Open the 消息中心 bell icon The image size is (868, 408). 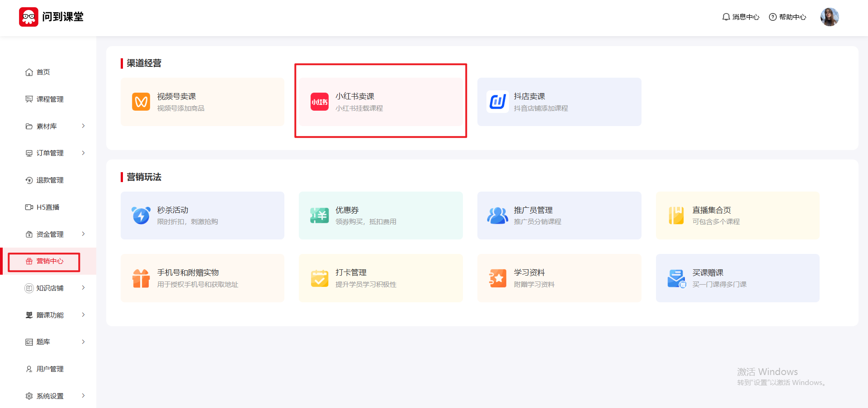point(726,17)
